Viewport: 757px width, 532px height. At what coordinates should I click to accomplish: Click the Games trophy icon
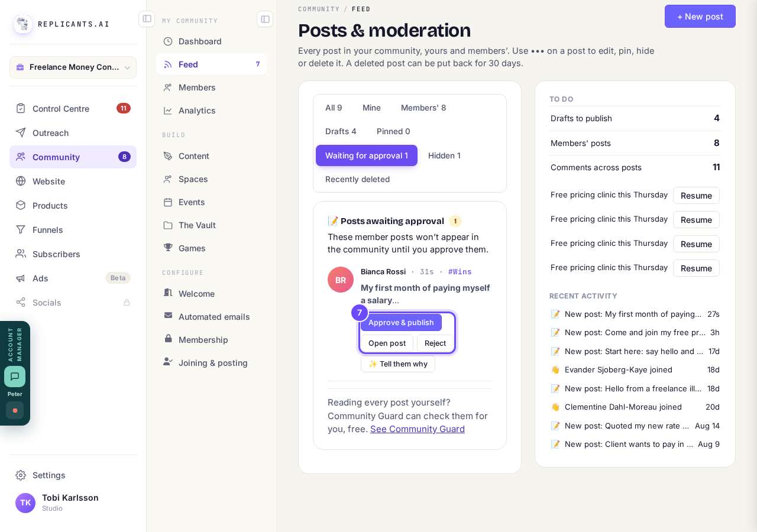[168, 248]
